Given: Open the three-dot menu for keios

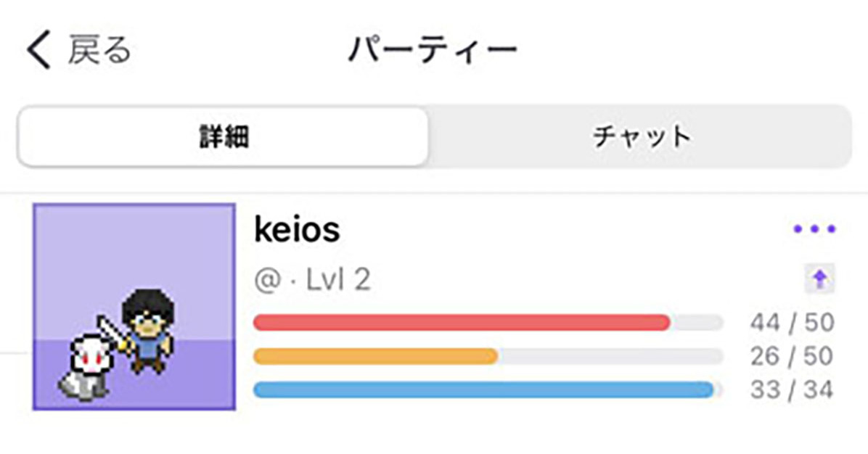Looking at the screenshot, I should point(814,230).
